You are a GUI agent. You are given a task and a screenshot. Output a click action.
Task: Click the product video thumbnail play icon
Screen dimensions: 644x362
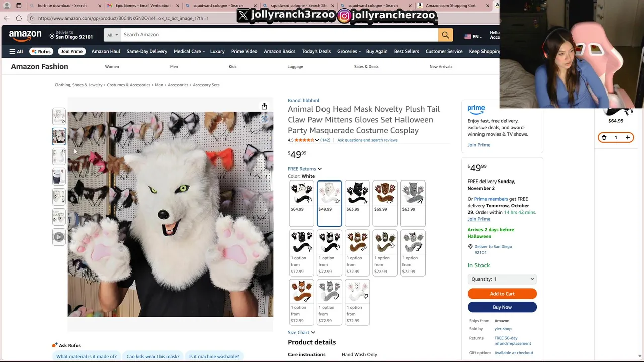point(59,237)
